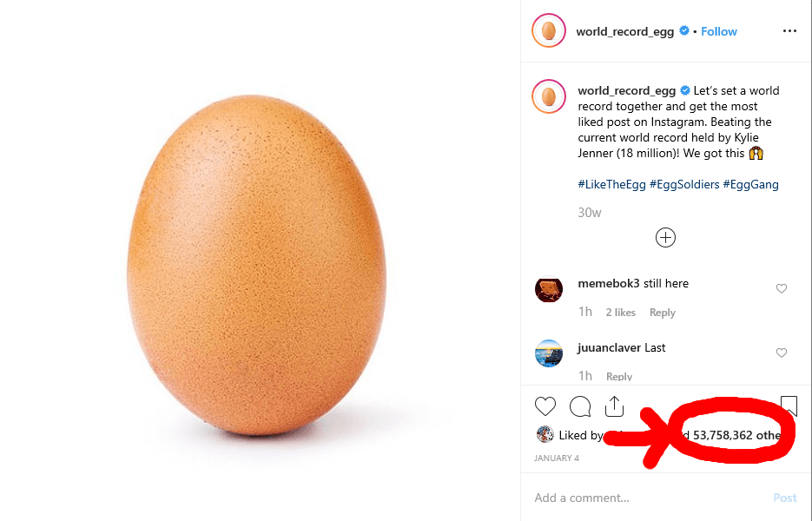This screenshot has height=521, width=812.
Task: View juuanclaver's profile avatar
Action: (548, 353)
